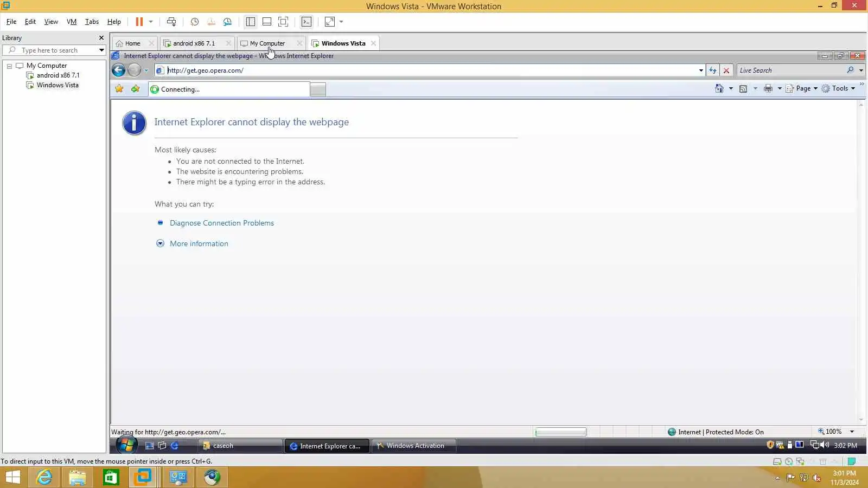Screen dimensions: 868x488
Task: Open a new blank Internet Explorer tab
Action: tap(318, 90)
